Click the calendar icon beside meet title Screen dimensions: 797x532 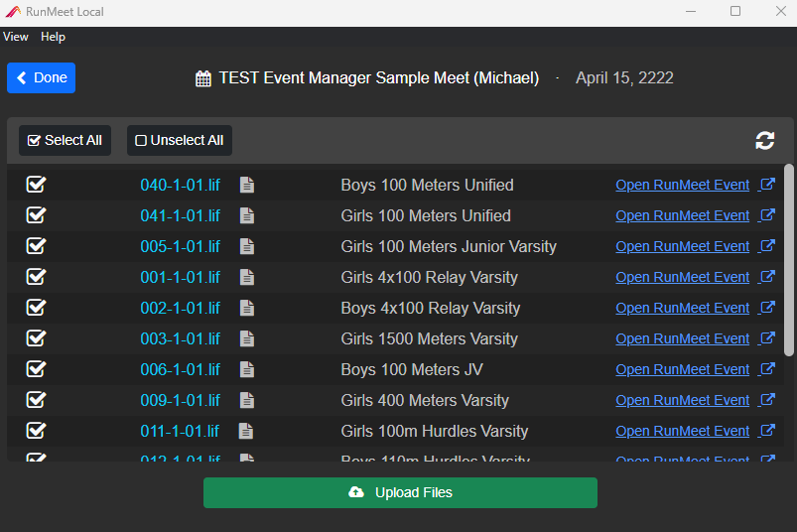pos(203,78)
